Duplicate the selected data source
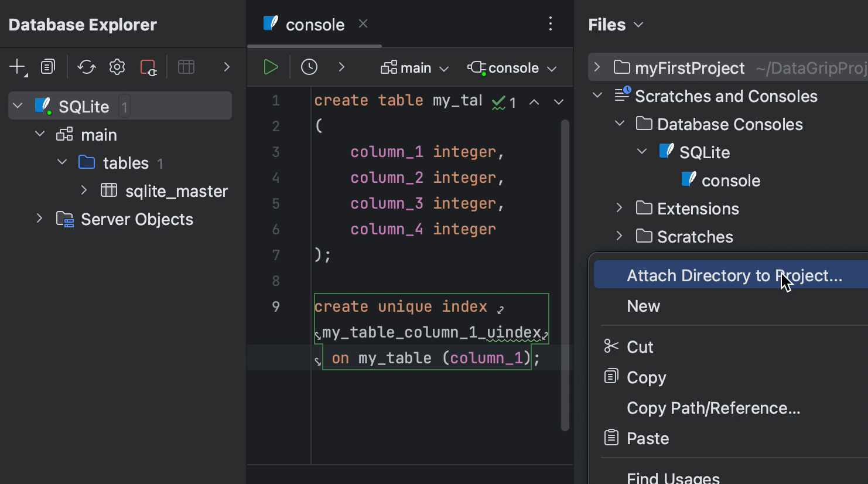This screenshot has width=868, height=484. tap(47, 66)
